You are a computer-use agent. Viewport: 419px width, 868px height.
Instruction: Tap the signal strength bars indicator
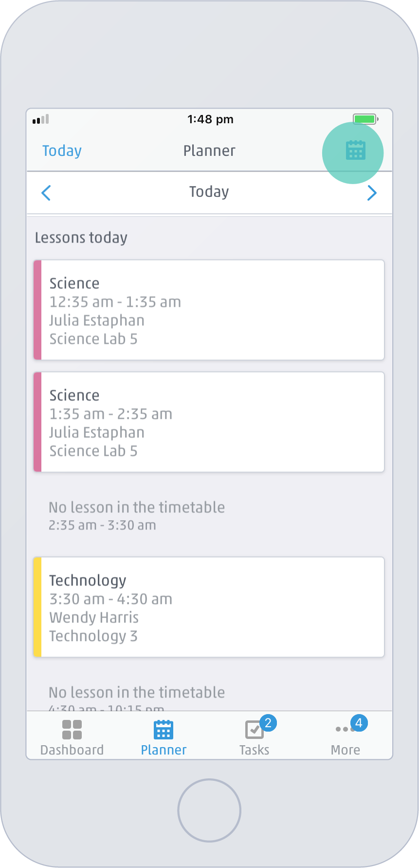tap(41, 119)
